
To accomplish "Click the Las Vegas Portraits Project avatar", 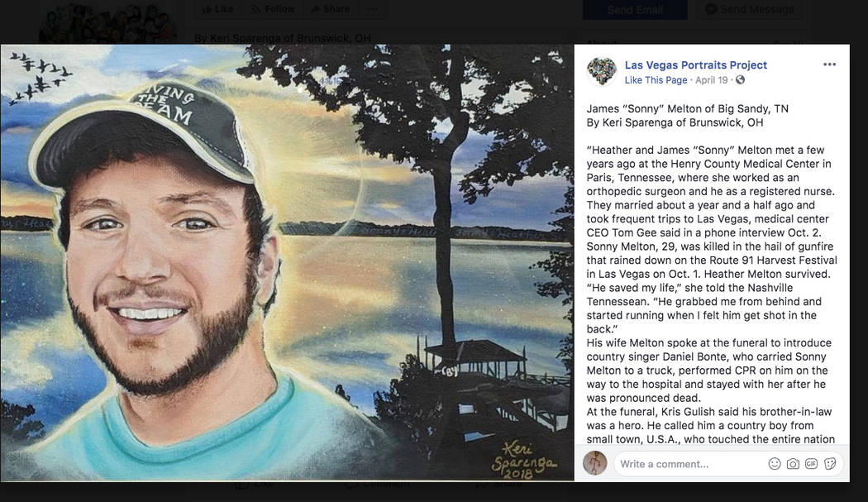I will [602, 72].
